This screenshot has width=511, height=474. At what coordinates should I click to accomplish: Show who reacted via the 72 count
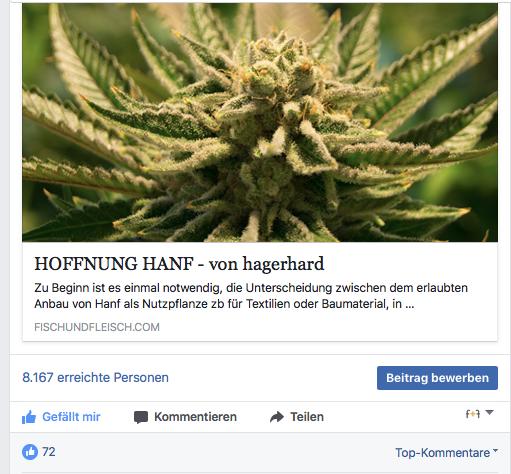[x=49, y=452]
